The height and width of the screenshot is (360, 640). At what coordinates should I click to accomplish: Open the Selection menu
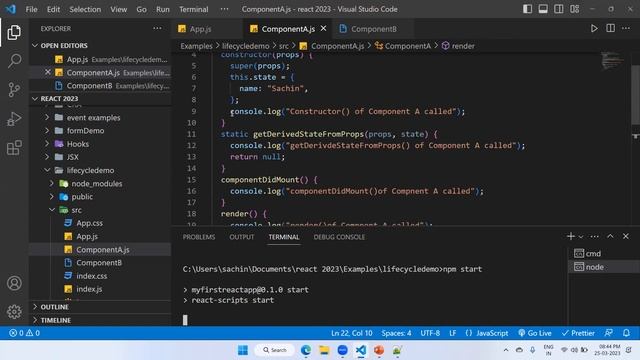point(85,9)
